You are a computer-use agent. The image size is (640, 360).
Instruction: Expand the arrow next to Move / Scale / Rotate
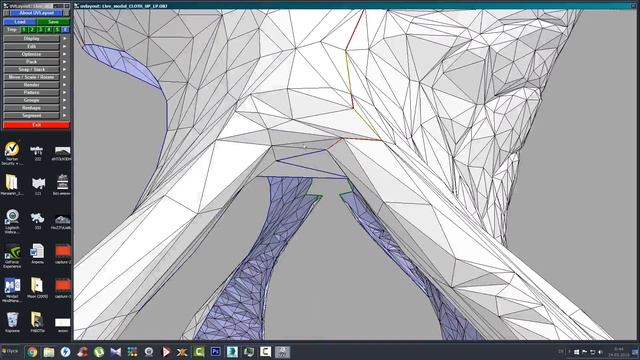coord(64,77)
